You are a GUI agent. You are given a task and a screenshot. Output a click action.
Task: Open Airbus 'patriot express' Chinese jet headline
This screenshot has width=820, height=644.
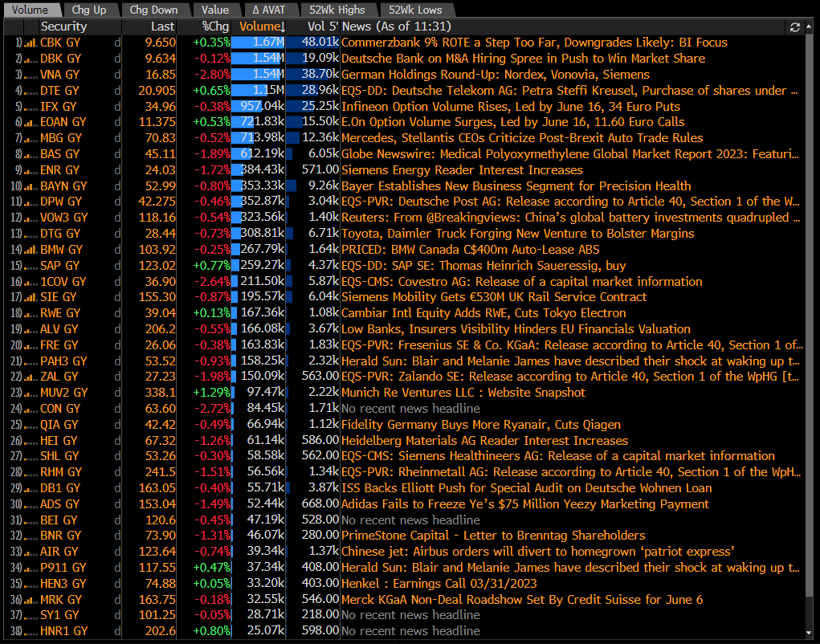point(537,552)
